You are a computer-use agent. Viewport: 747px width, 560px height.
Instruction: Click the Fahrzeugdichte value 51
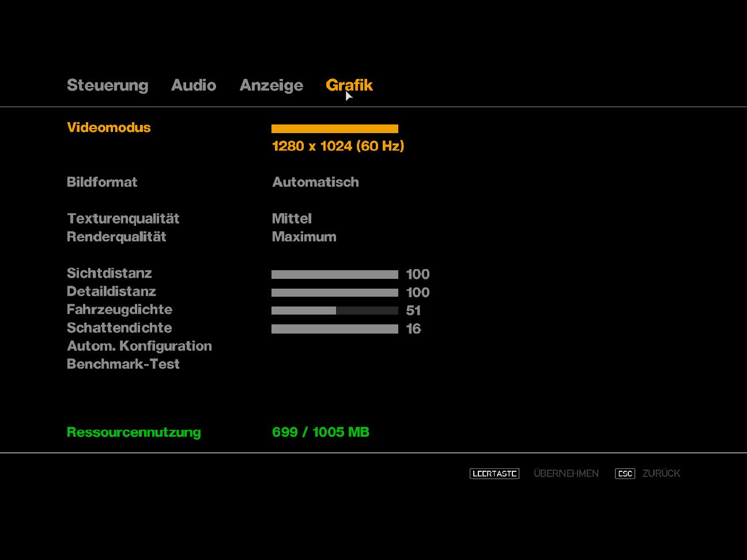click(413, 311)
